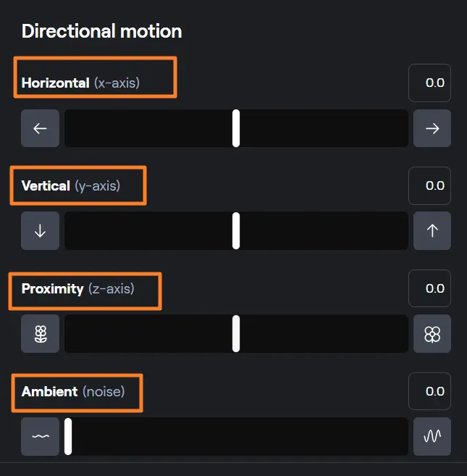The image size is (467, 476).
Task: Focus the Proximity value field showing 0.0
Action: coord(430,288)
